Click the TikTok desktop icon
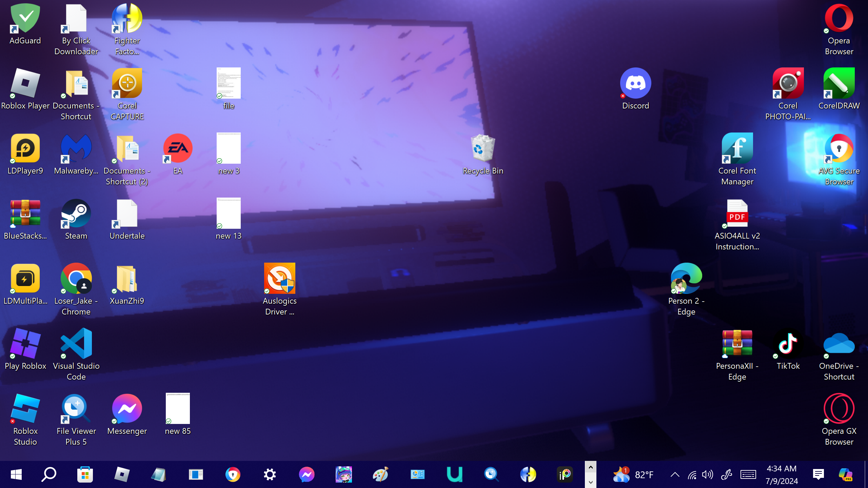The height and width of the screenshot is (488, 868). click(x=788, y=344)
